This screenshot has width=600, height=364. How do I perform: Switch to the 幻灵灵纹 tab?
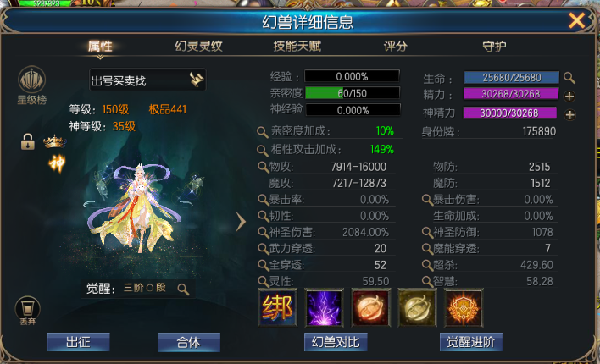pyautogui.click(x=198, y=47)
